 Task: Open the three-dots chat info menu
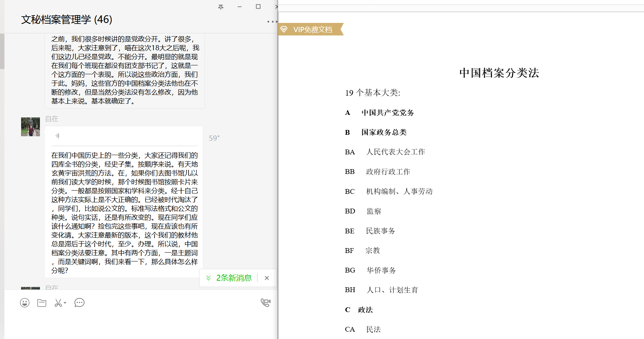click(272, 22)
